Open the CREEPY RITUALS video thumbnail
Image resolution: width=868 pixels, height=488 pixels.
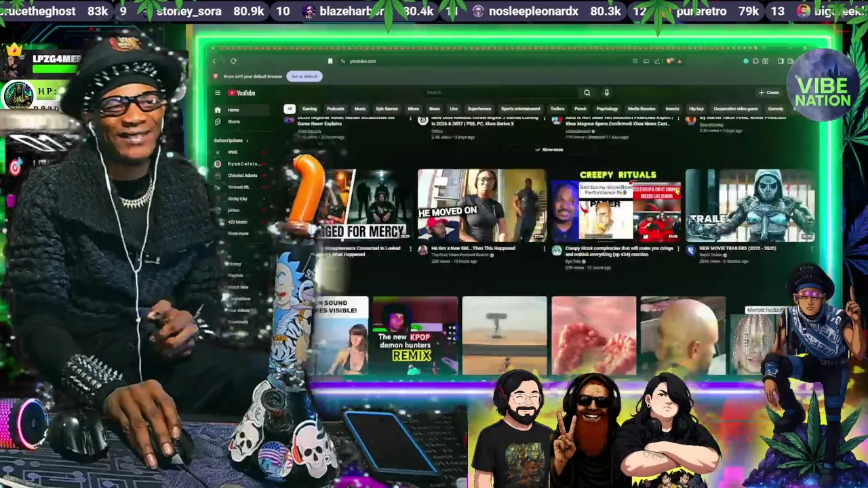pos(616,205)
